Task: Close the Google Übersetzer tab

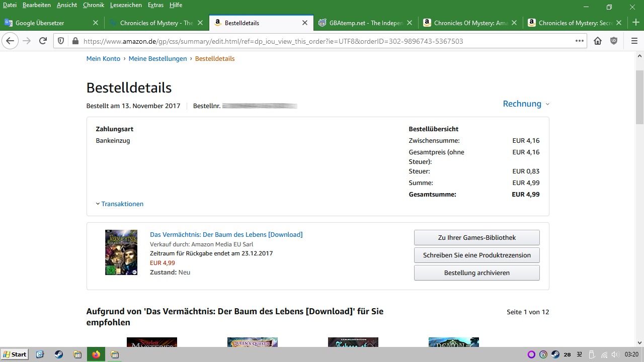Action: click(x=96, y=23)
